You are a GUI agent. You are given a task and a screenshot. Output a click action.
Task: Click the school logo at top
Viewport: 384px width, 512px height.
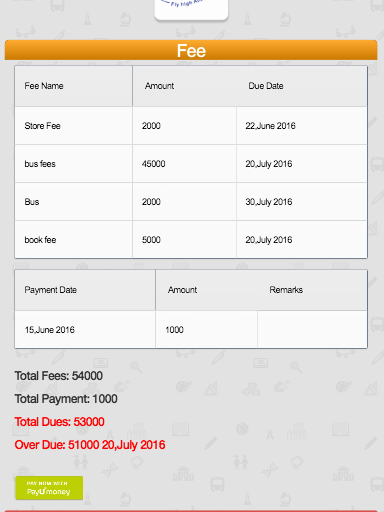191,9
